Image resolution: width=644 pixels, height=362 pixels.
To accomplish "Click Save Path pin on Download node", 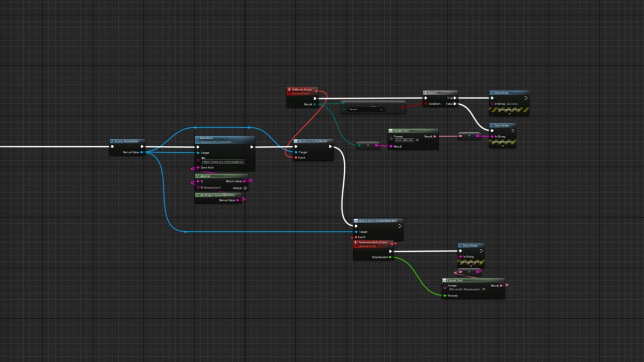I will pyautogui.click(x=198, y=167).
